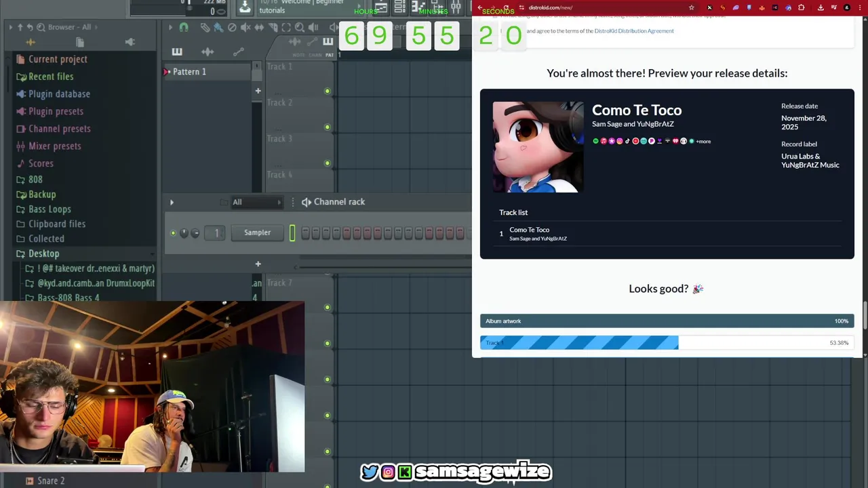This screenshot has height=488, width=868.
Task: Open the Playlist view from top toolbar
Action: pos(381,7)
